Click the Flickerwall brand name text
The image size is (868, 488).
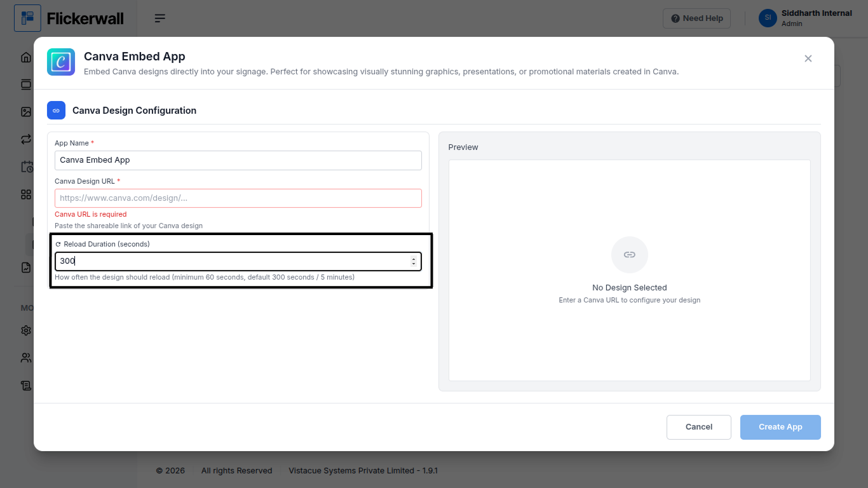85,18
